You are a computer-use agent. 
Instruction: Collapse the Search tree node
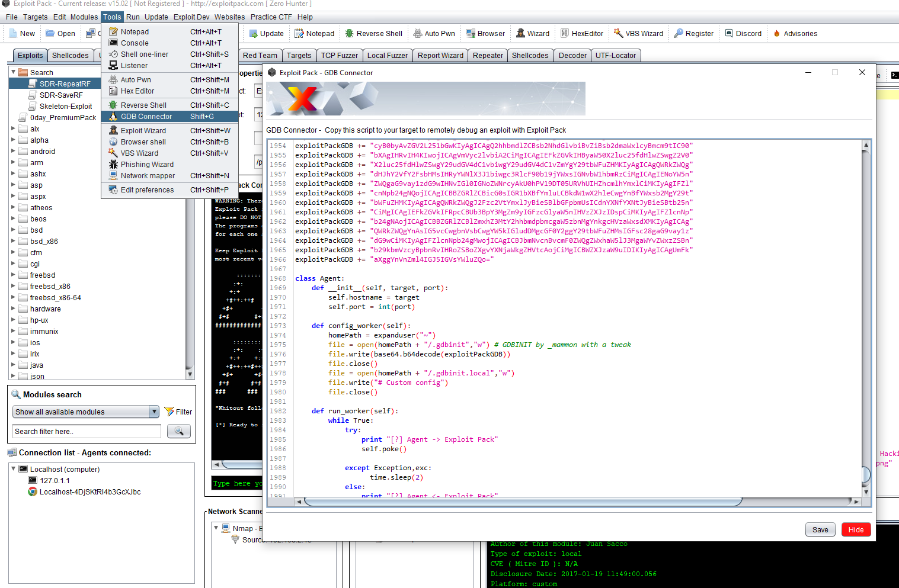pyautogui.click(x=14, y=72)
